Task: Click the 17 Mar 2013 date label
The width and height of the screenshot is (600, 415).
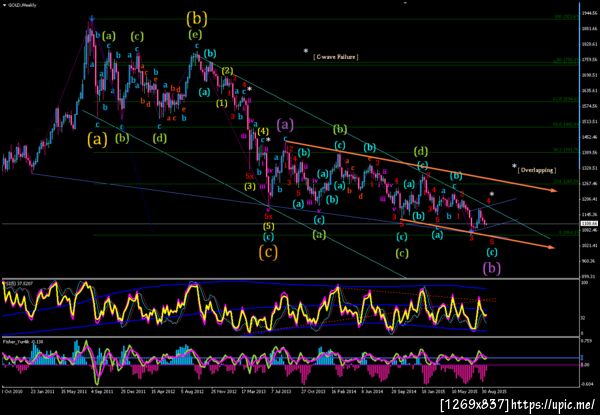Action: point(253,391)
